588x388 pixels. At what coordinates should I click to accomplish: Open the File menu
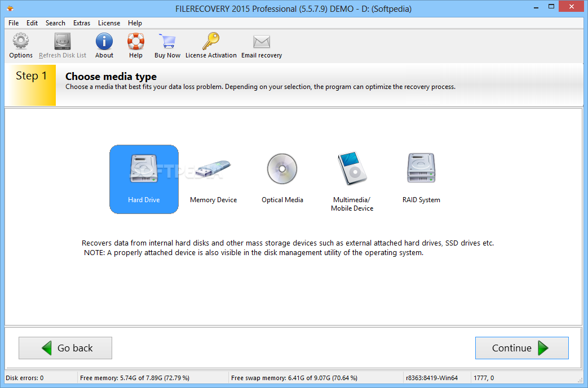click(x=14, y=23)
